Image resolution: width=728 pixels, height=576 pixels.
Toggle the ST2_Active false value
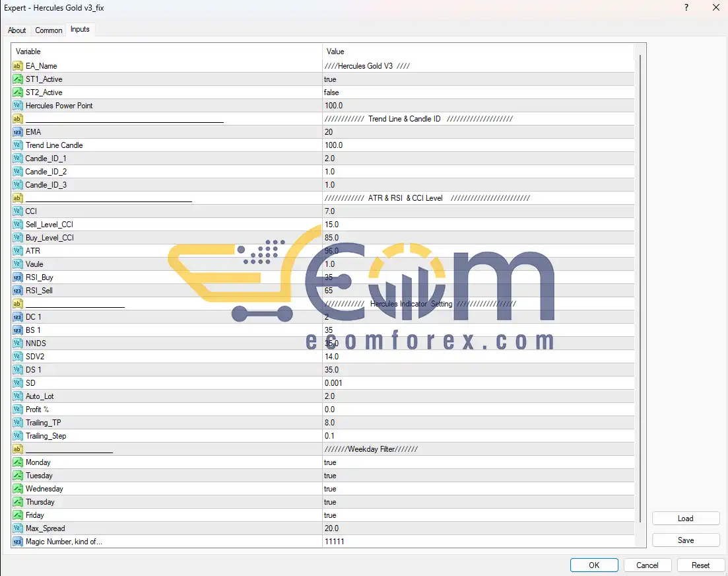478,92
